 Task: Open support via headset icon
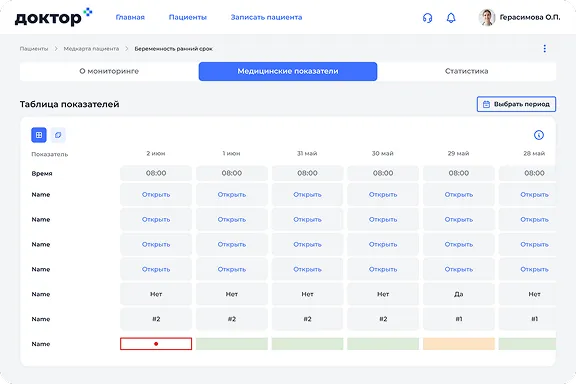tap(427, 18)
